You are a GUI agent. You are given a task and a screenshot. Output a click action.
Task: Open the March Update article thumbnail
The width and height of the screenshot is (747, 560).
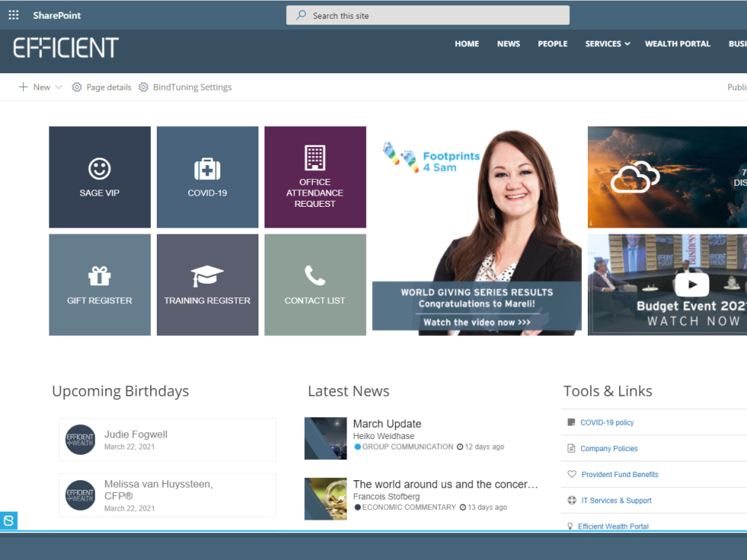pos(326,438)
